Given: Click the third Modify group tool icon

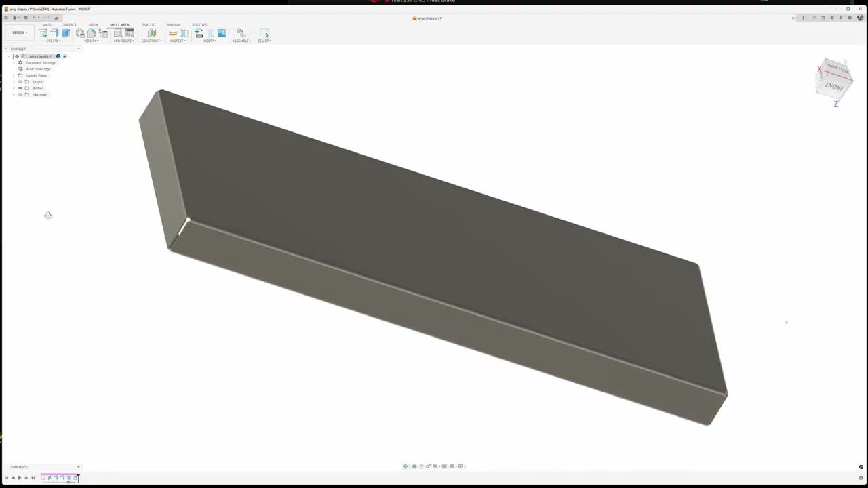Looking at the screenshot, I should click(x=103, y=33).
